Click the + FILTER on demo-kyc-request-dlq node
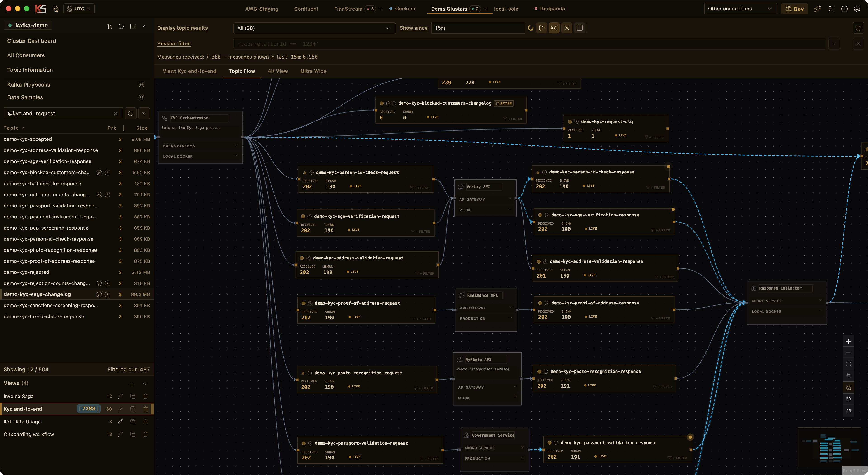 tap(654, 137)
